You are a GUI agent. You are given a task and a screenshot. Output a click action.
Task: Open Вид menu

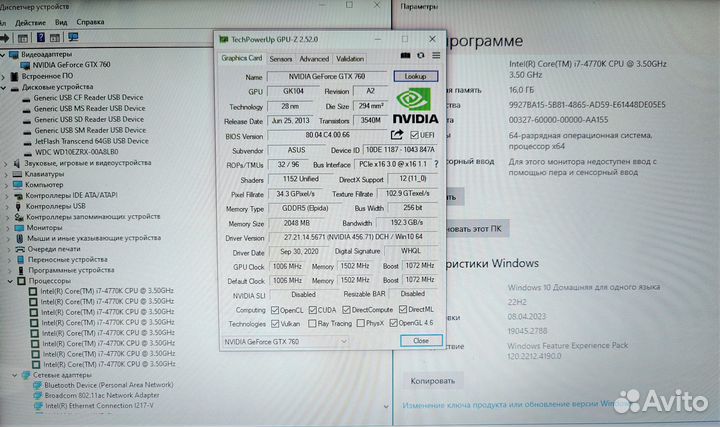point(61,22)
